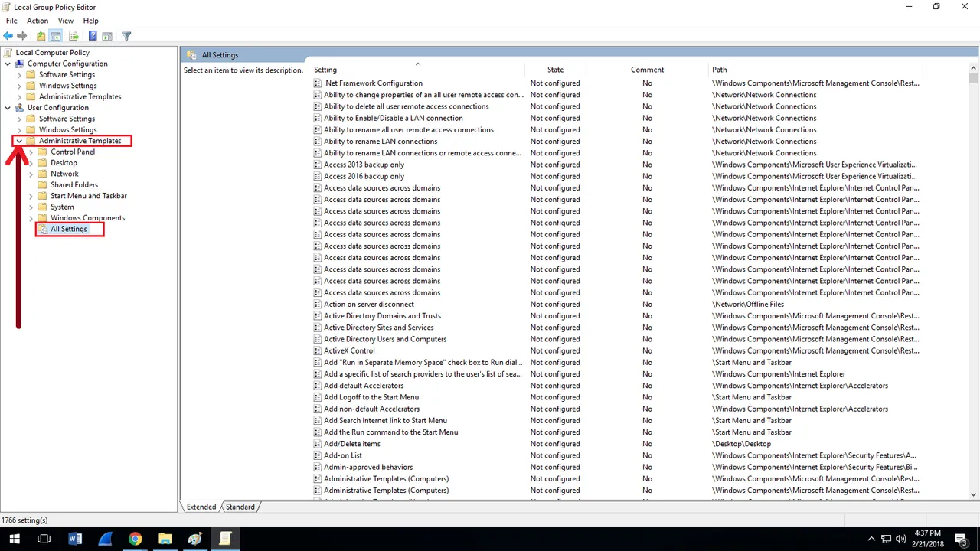Screen dimensions: 980x551
Task: Toggle the Show/Hide Console Tree icon
Action: [56, 36]
